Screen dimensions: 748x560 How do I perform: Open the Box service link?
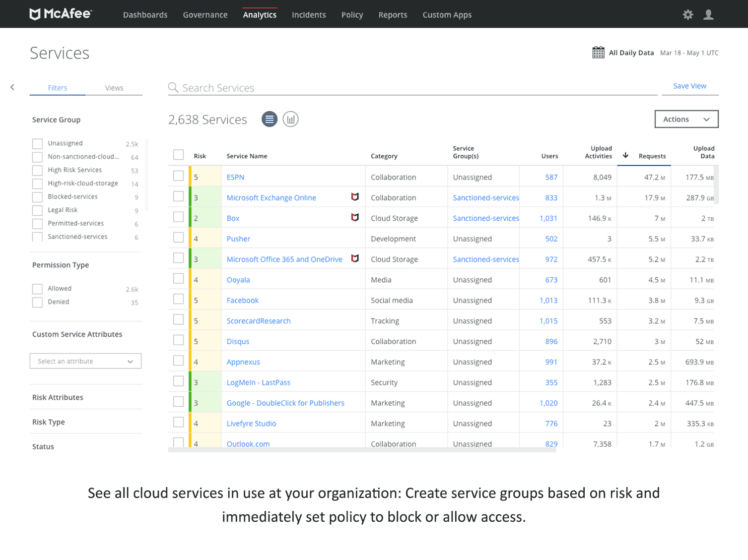233,218
